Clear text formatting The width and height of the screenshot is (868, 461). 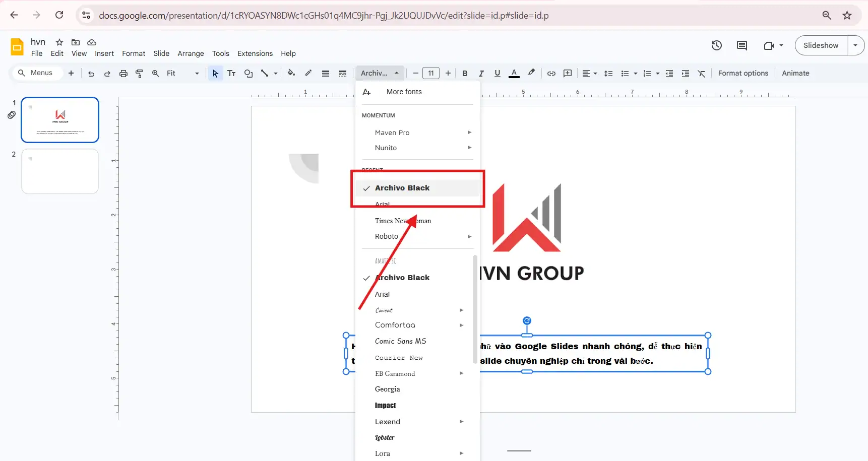point(702,74)
